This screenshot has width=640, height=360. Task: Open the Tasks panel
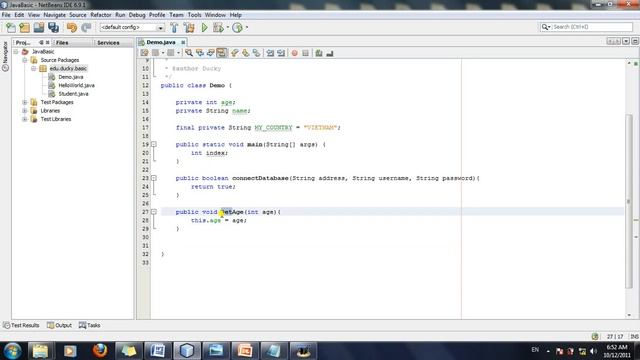coord(89,325)
